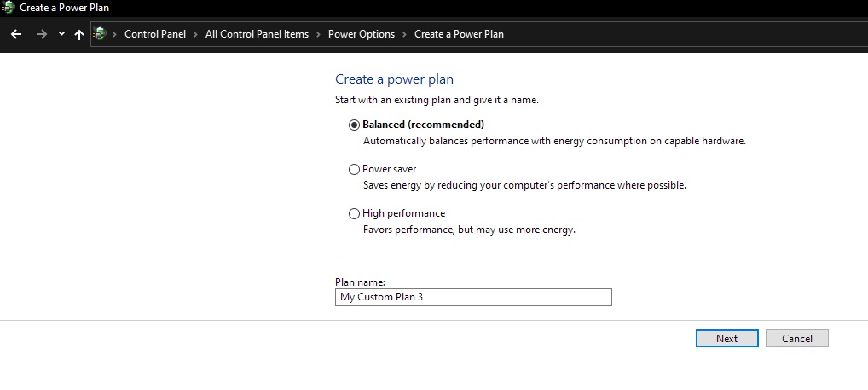The width and height of the screenshot is (868, 390).
Task: Click the Cancel button
Action: (797, 339)
